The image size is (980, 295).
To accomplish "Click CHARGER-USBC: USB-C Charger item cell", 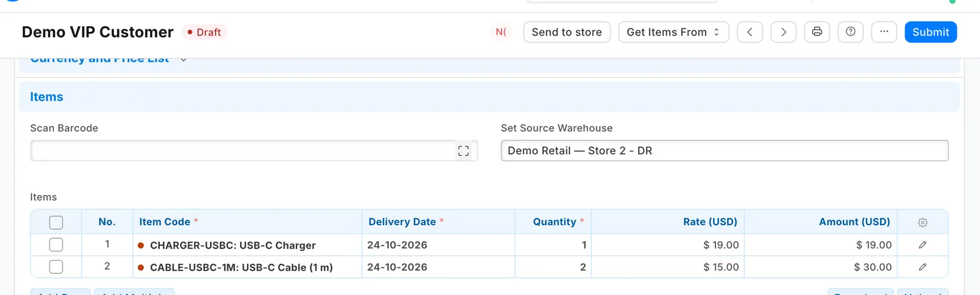I will pyautogui.click(x=247, y=245).
